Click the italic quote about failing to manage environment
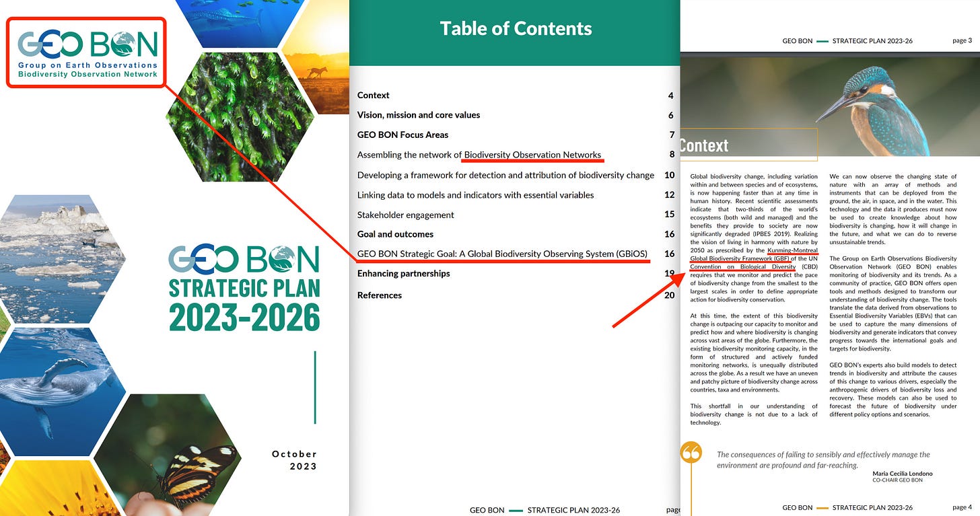This screenshot has height=516, width=980. [x=823, y=459]
